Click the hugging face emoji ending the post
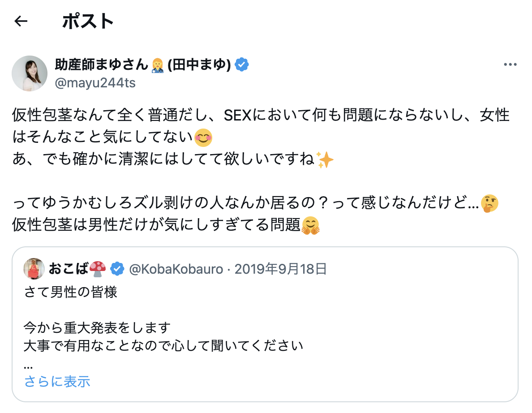This screenshot has width=532, height=413. point(310,226)
